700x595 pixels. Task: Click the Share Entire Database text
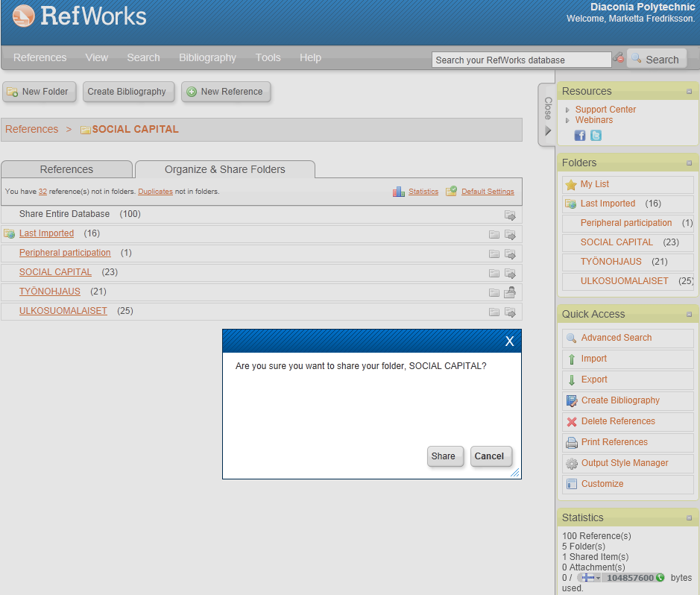pyautogui.click(x=64, y=214)
